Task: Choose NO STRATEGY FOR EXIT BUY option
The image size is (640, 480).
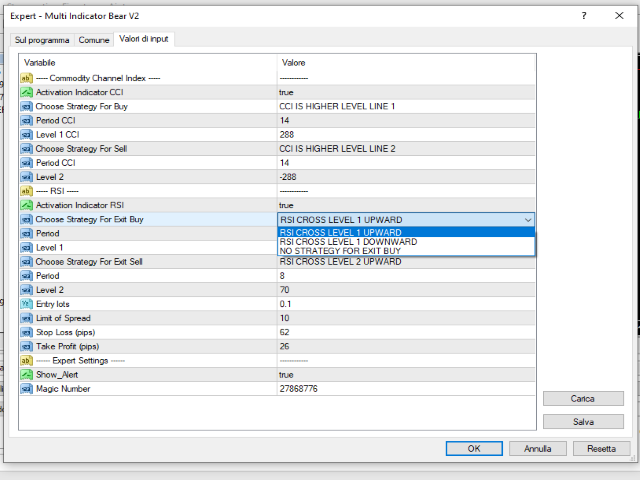Action: (x=340, y=250)
